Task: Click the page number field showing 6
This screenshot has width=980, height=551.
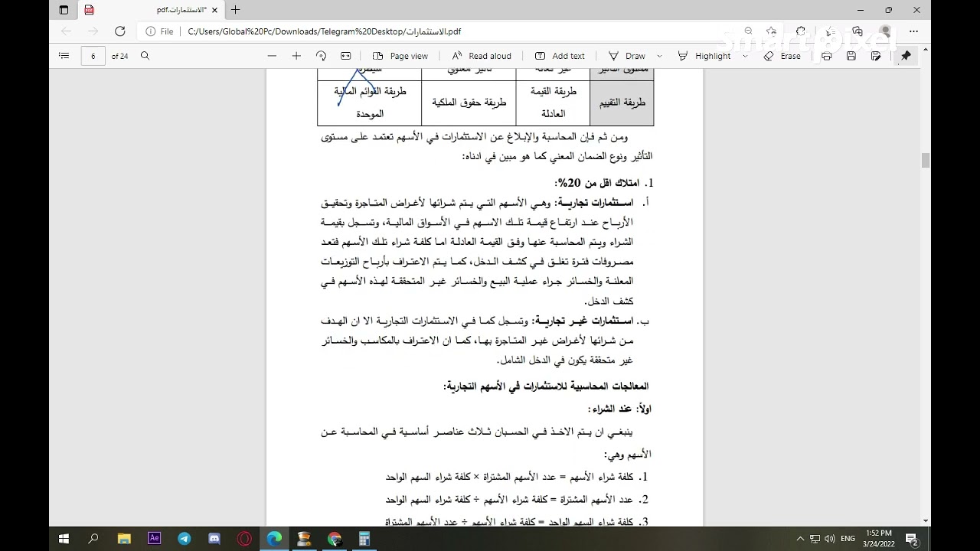Action: click(x=93, y=56)
